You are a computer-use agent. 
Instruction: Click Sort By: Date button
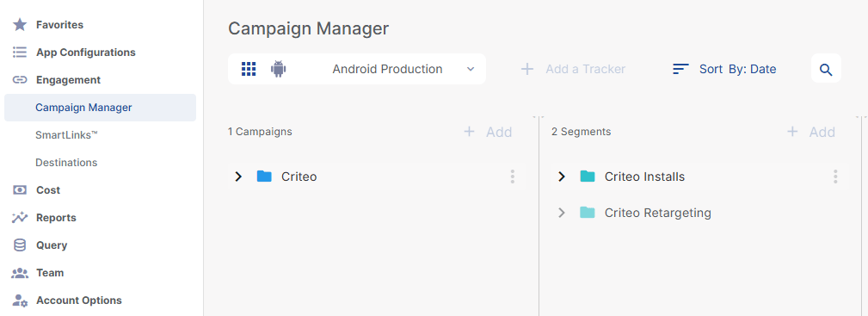pos(724,69)
